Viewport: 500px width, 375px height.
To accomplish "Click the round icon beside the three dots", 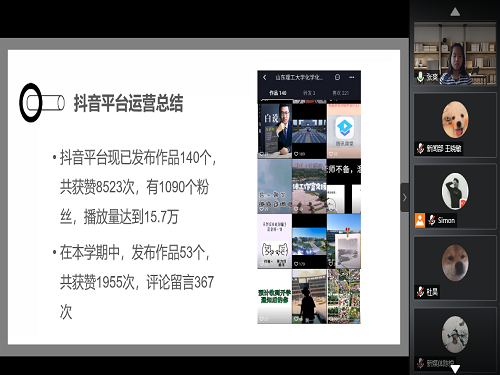I will 337,77.
